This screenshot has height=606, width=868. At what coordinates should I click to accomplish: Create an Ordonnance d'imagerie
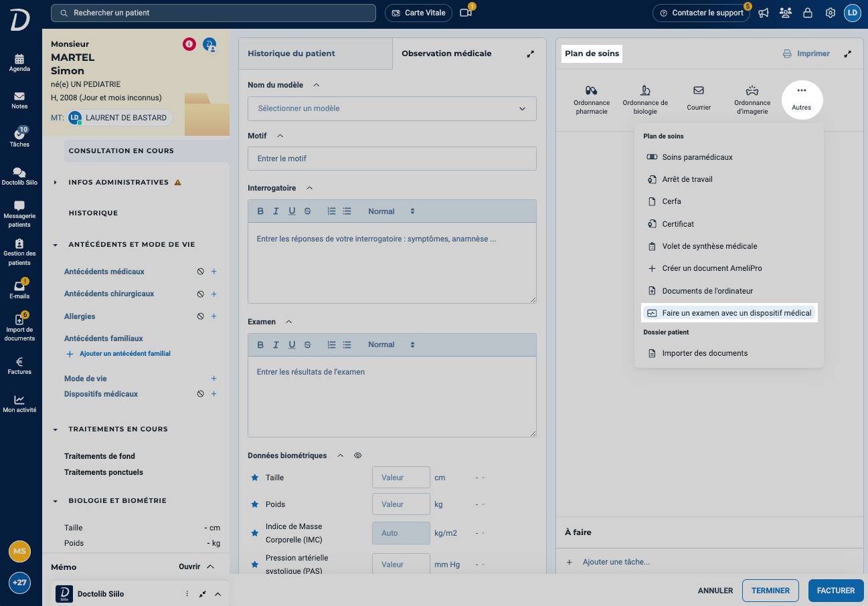point(752,100)
